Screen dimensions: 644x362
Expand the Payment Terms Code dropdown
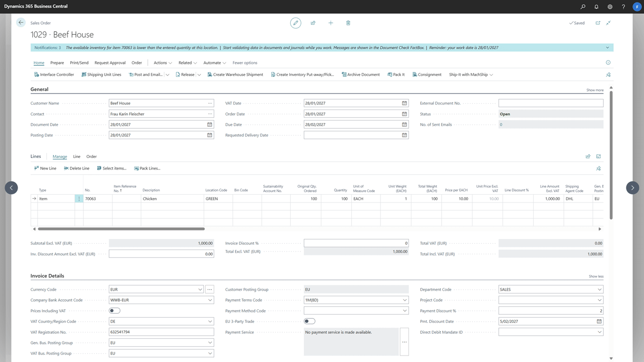tap(405, 300)
